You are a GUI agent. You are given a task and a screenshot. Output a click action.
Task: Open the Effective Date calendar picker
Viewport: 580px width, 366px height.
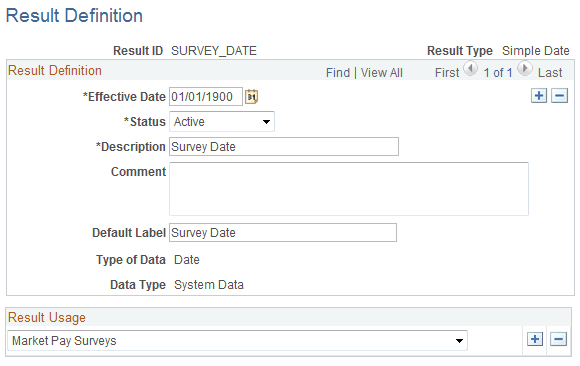[x=252, y=97]
